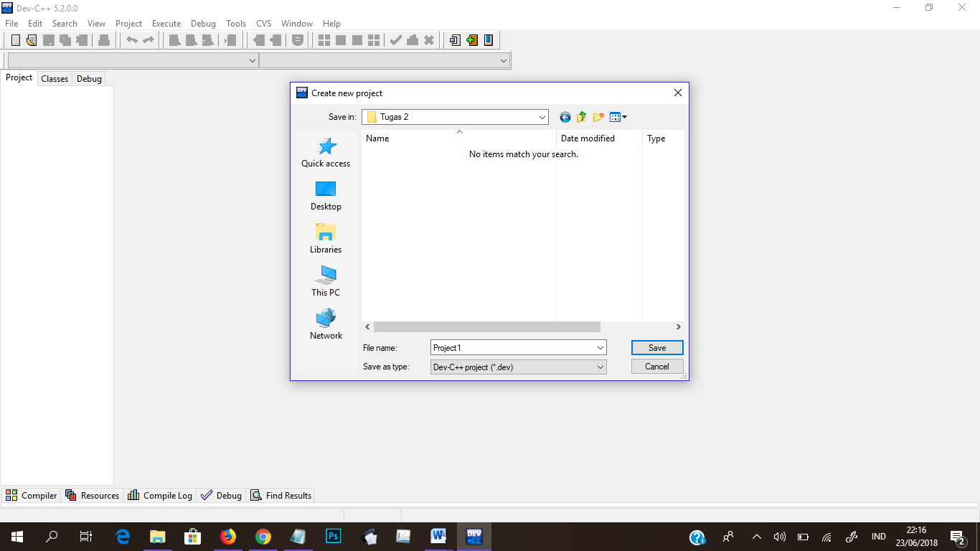This screenshot has width=980, height=551.
Task: Expand the Save in folder dropdown
Action: (x=542, y=117)
